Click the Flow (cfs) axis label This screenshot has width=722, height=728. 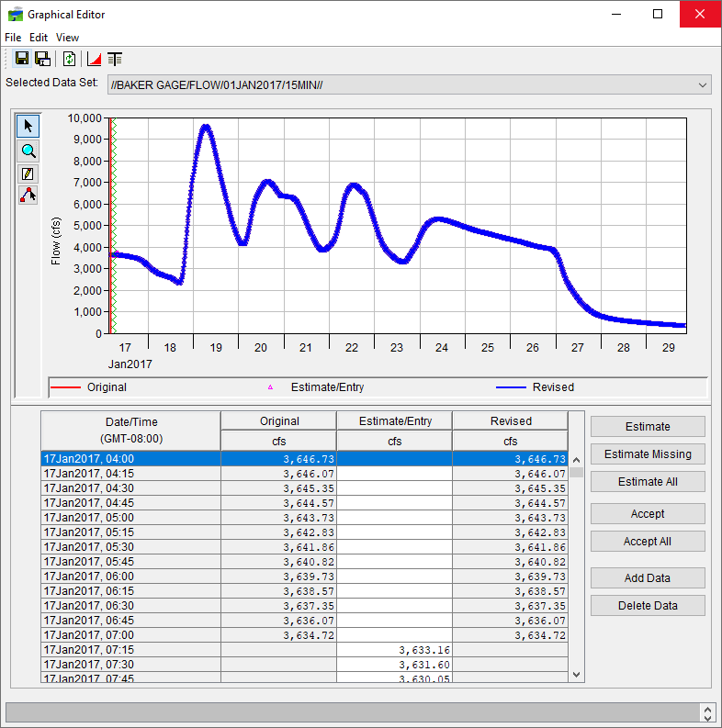tap(56, 241)
